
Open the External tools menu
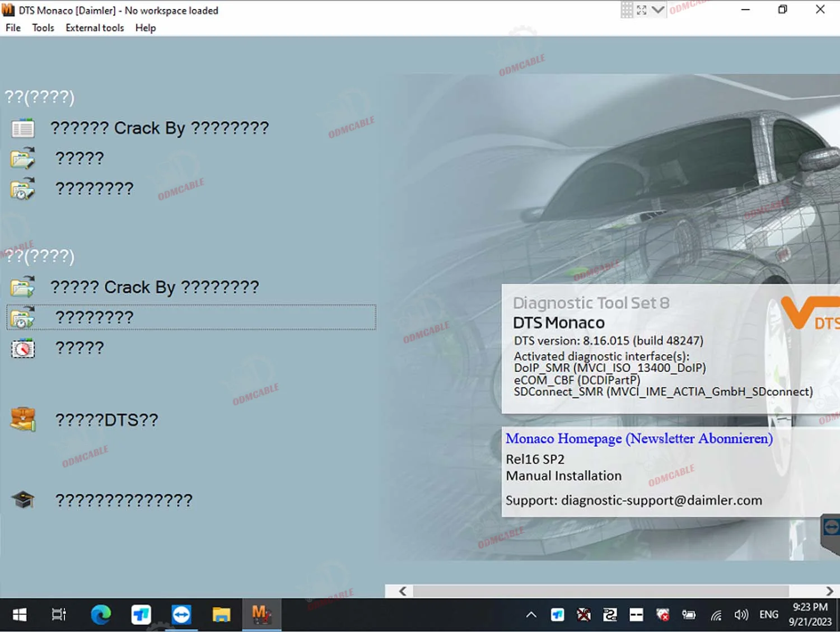95,28
